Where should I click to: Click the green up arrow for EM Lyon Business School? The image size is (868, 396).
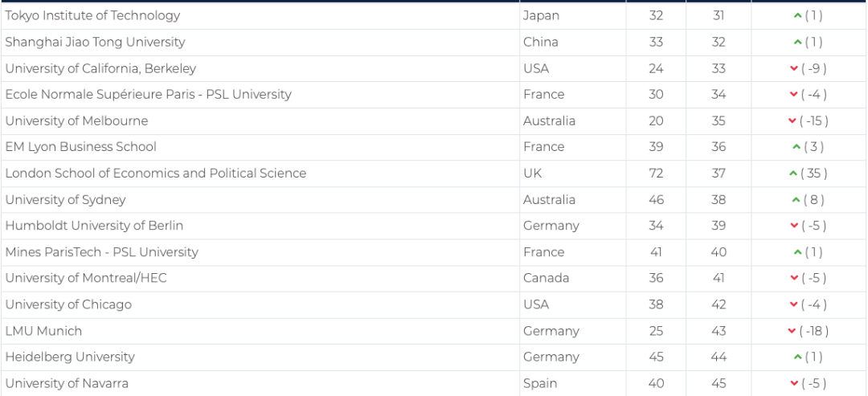click(x=796, y=147)
